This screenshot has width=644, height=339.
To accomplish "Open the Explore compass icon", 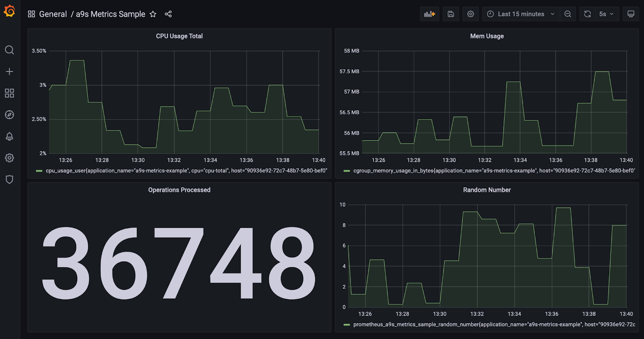I will click(9, 115).
